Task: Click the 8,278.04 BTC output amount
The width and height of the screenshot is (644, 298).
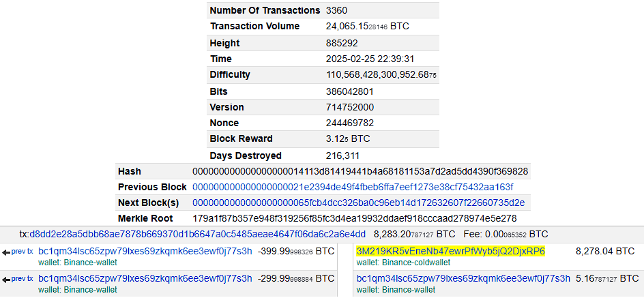Action: pyautogui.click(x=605, y=251)
